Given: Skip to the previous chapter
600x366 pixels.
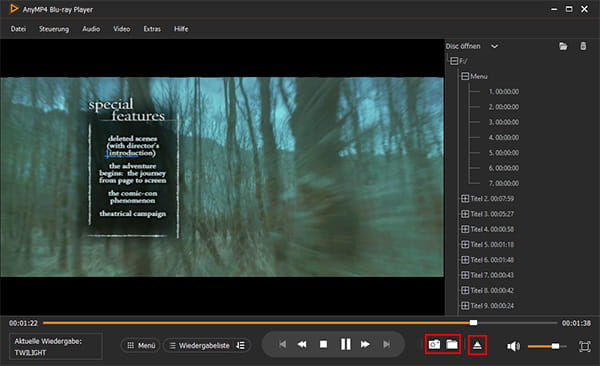Looking at the screenshot, I should 282,345.
